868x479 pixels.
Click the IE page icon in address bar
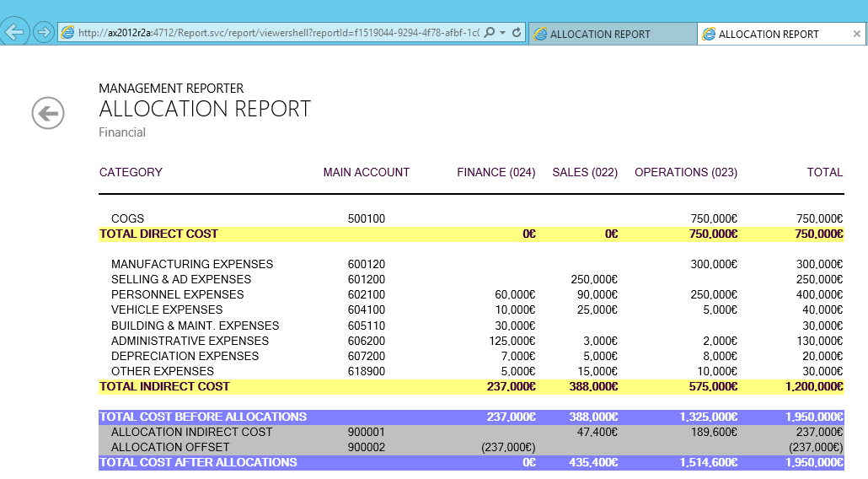coord(67,33)
